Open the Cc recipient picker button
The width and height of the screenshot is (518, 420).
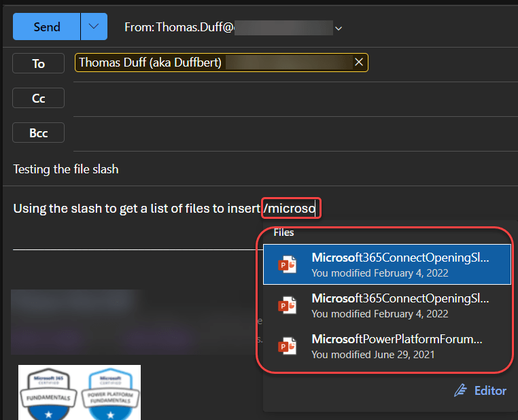38,98
